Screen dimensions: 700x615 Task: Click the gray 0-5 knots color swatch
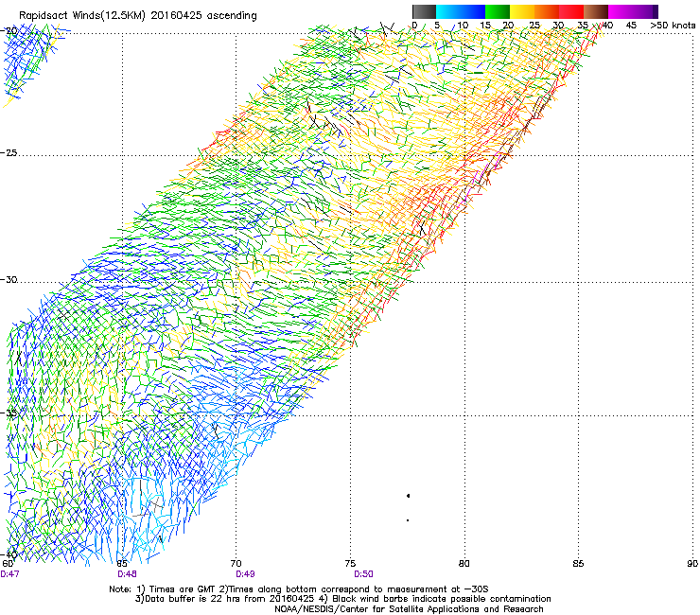tap(424, 11)
